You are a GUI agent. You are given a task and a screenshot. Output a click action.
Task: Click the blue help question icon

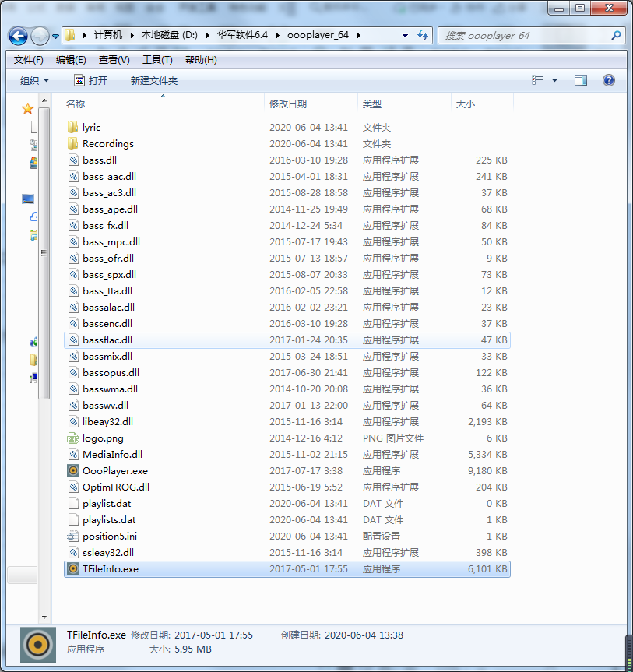coord(609,80)
